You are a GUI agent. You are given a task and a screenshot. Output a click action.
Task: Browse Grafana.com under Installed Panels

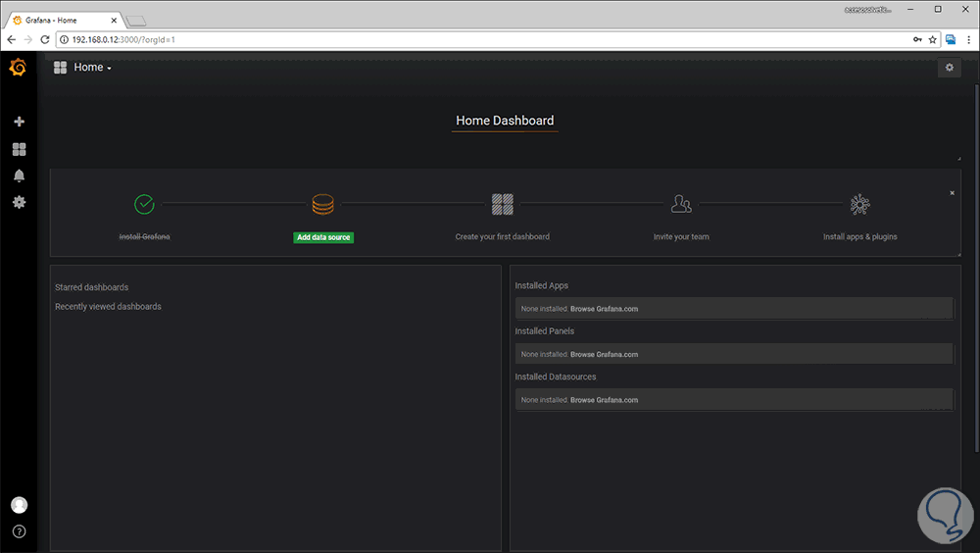[605, 355]
